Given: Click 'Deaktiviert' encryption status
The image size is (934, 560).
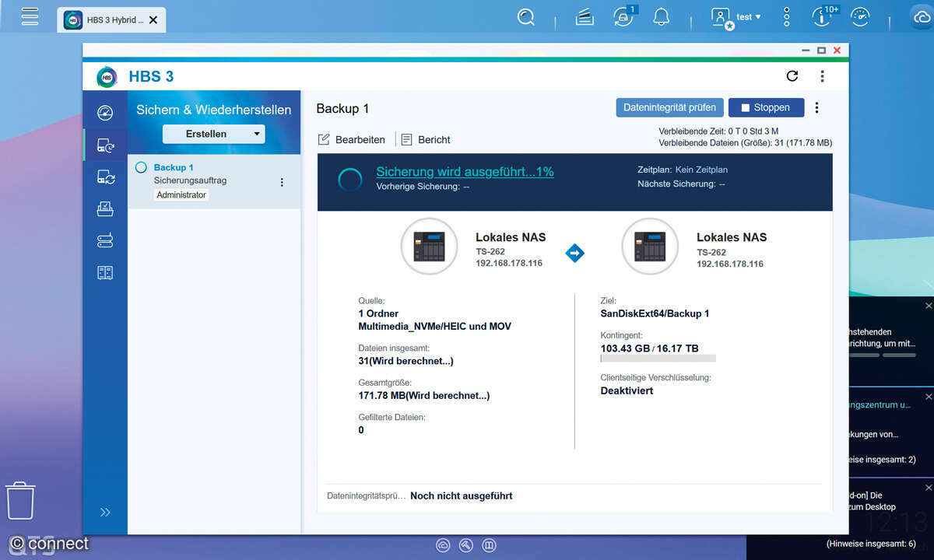Looking at the screenshot, I should (627, 390).
